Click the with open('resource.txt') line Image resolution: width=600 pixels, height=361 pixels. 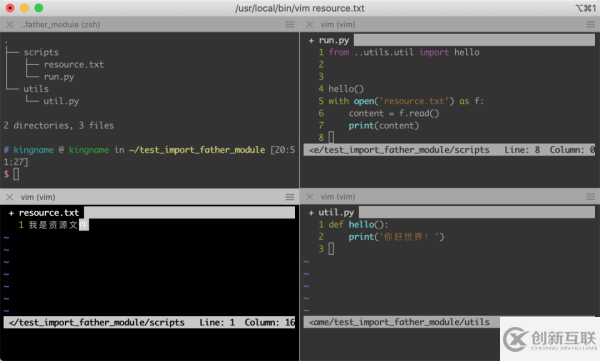406,101
